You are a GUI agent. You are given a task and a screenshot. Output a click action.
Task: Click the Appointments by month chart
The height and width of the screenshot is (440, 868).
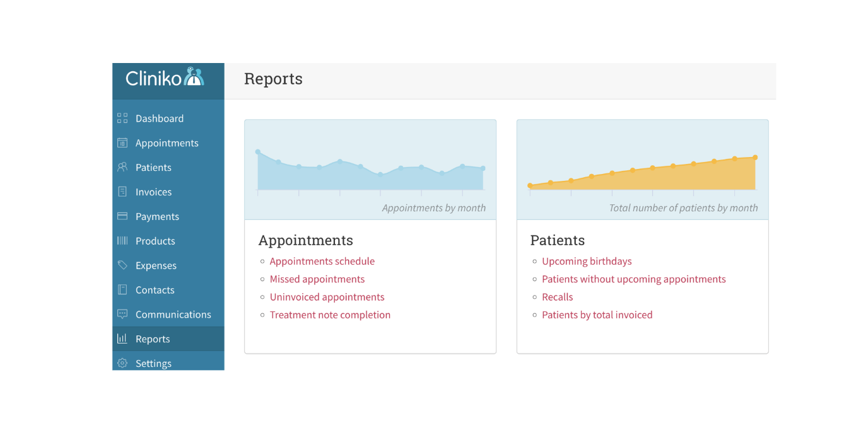click(x=370, y=170)
